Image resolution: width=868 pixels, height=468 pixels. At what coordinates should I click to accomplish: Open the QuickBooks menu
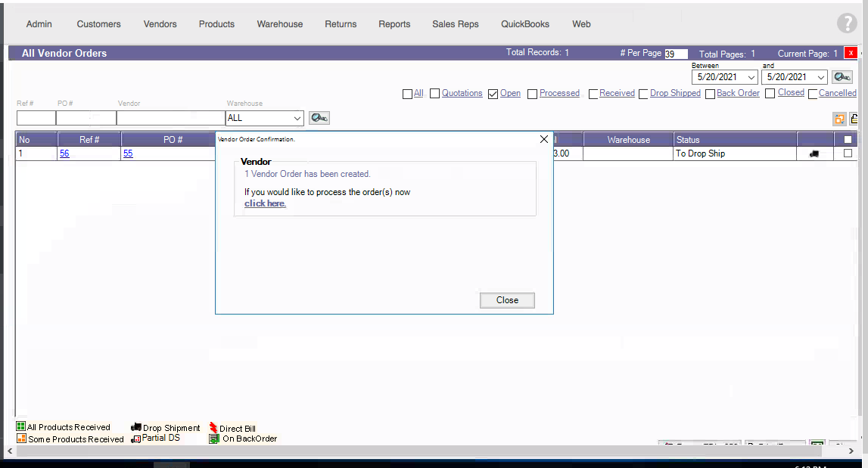tap(524, 24)
